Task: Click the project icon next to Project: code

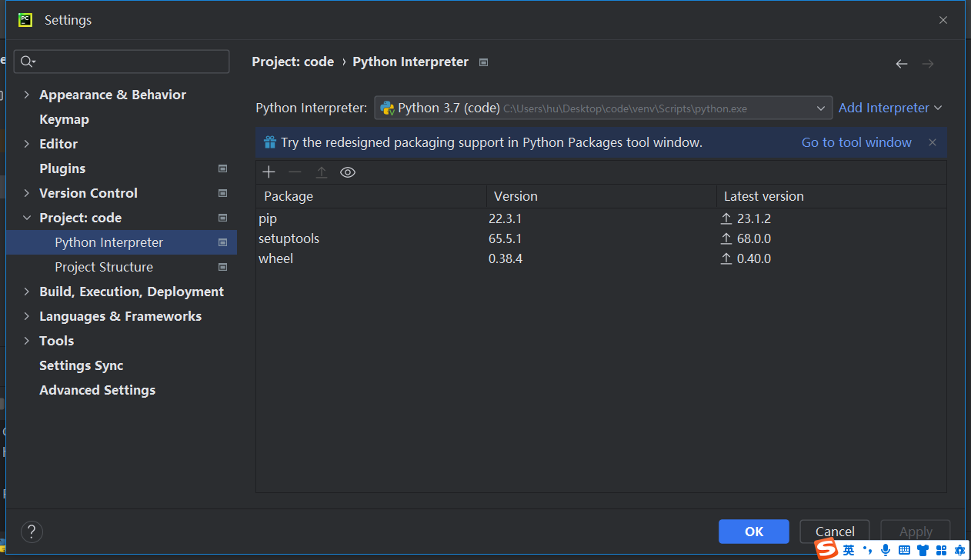Action: point(223,218)
